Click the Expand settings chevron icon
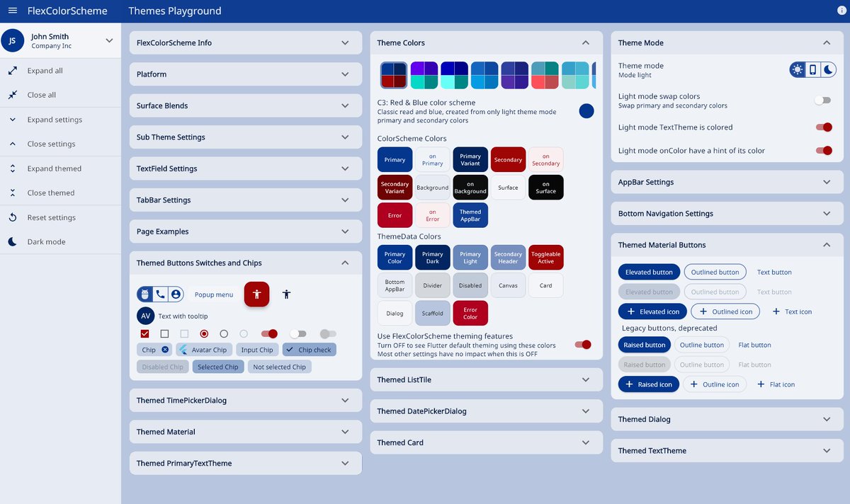The height and width of the screenshot is (504, 850). pos(12,120)
